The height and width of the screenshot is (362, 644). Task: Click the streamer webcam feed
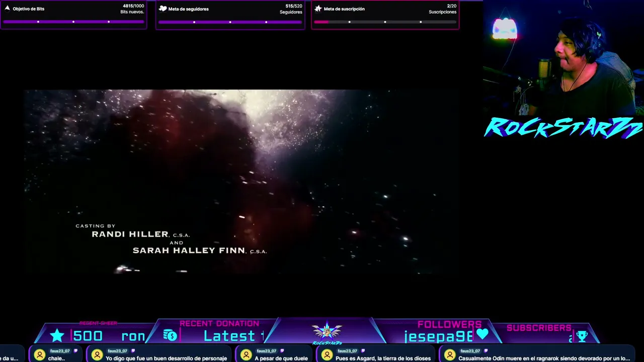click(563, 58)
